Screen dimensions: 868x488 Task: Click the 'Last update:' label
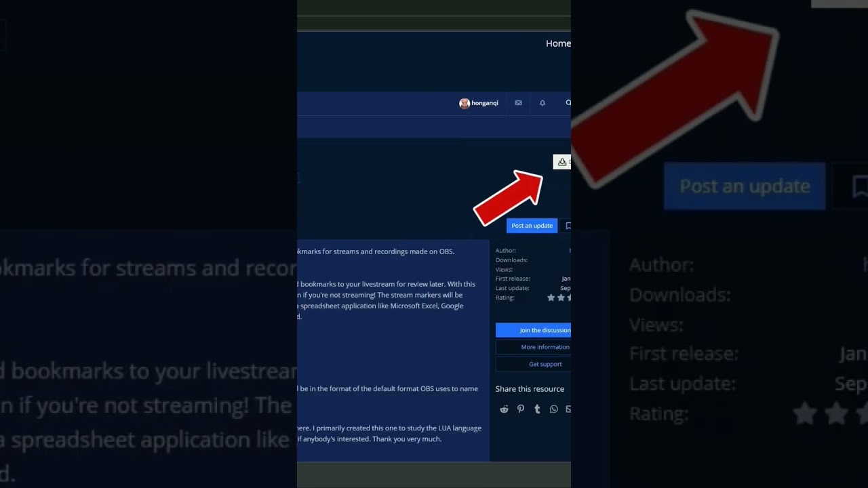click(512, 288)
